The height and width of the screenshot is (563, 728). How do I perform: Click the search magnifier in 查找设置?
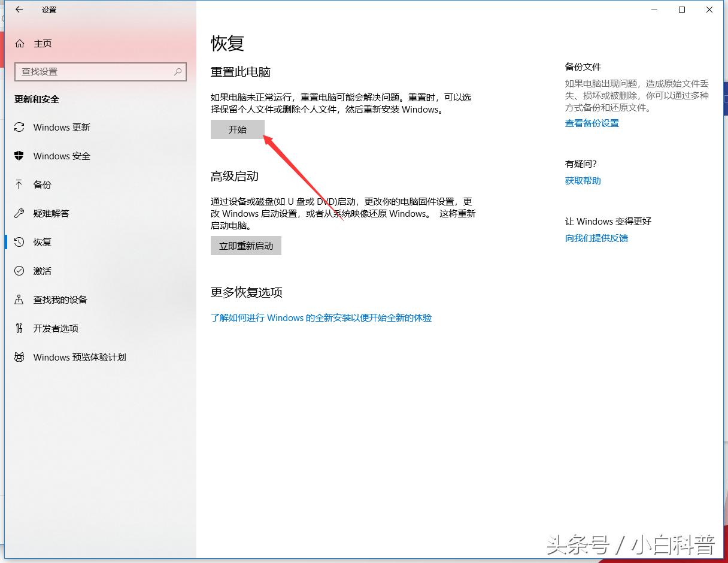(x=177, y=71)
